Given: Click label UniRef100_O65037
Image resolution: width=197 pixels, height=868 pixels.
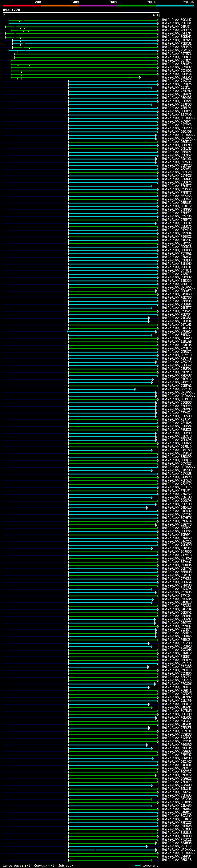Looking at the screenshot, I should 177,67.
